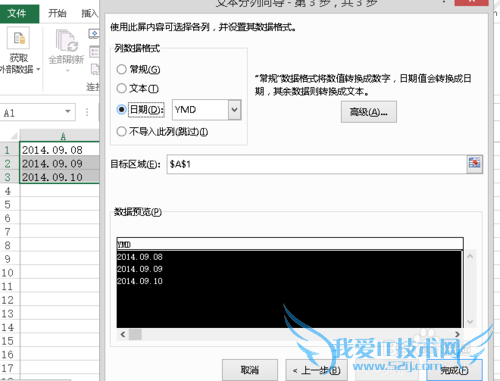Select the 常规(G) radio button
Screen dimensions: 500x381
click(x=121, y=69)
